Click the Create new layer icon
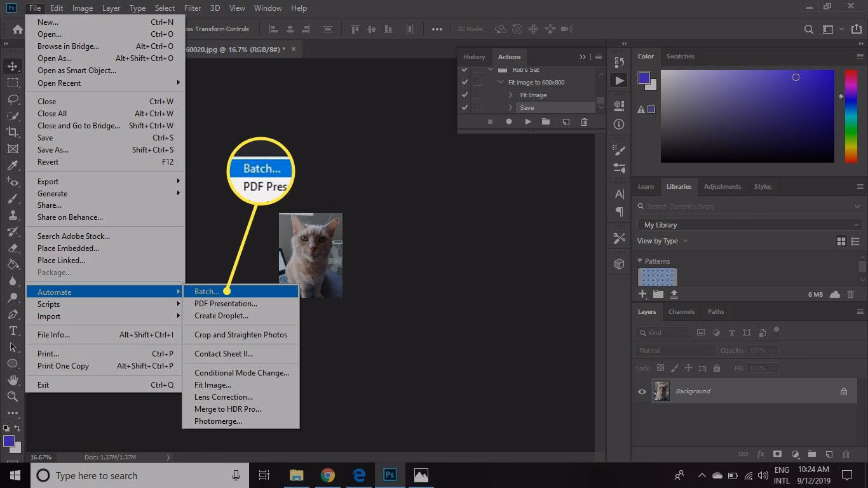Image resolution: width=868 pixels, height=488 pixels. pos(829,454)
